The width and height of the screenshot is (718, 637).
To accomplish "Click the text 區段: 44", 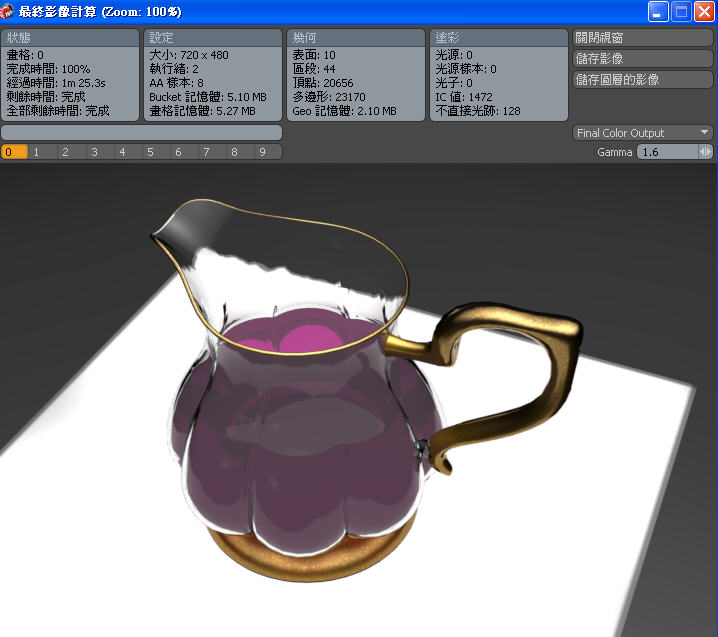I will pyautogui.click(x=314, y=69).
